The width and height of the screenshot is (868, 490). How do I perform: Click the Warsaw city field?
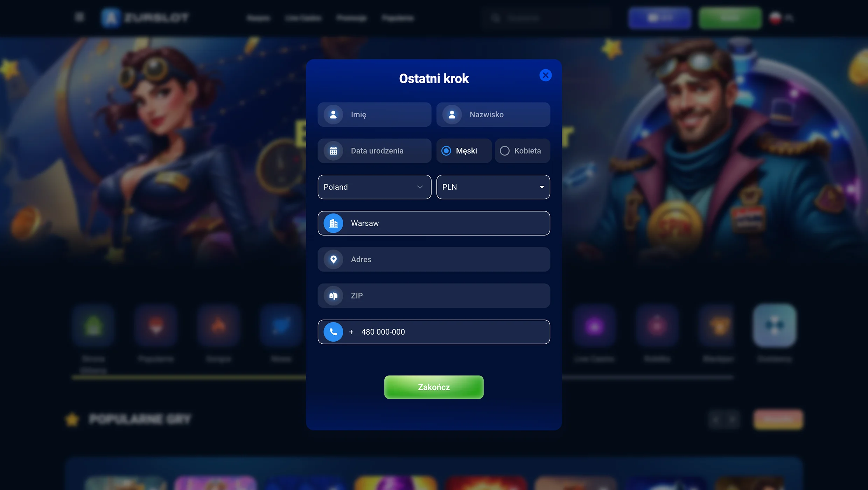tap(434, 223)
